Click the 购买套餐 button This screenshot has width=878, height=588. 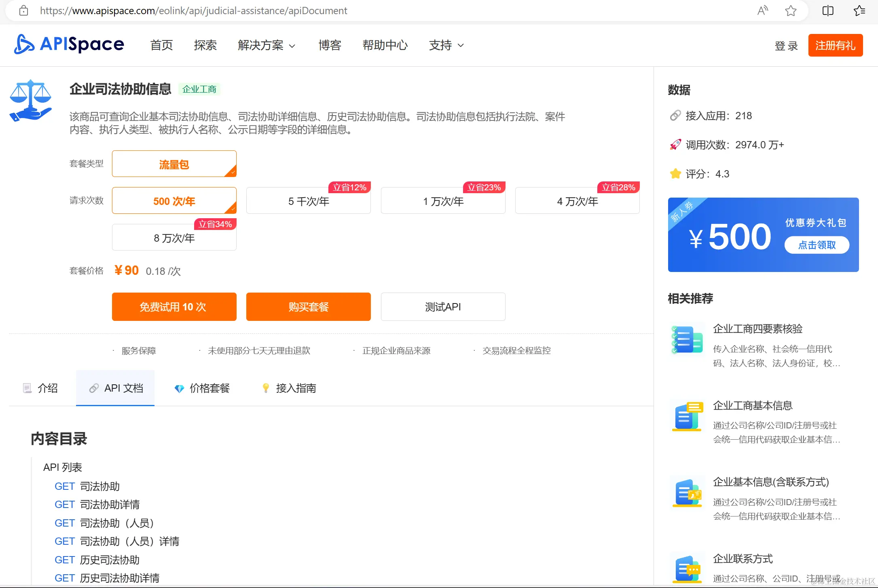[x=308, y=307]
